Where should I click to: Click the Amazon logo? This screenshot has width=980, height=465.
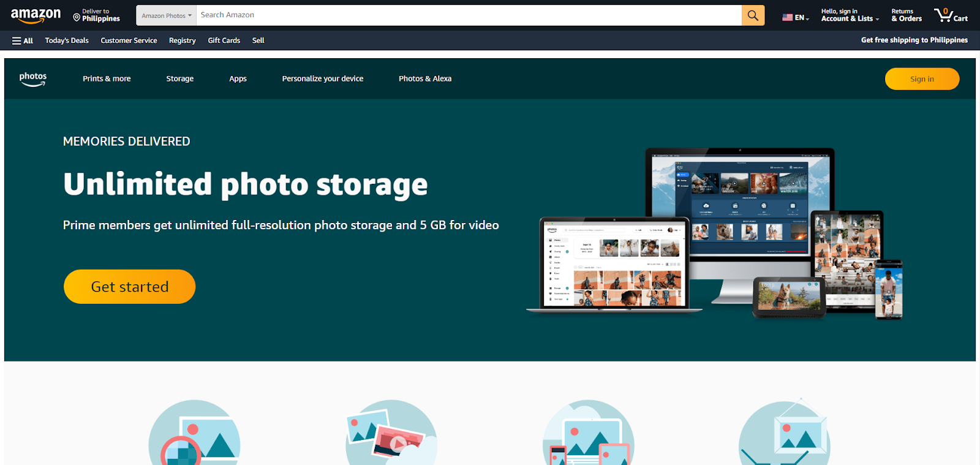click(x=36, y=15)
